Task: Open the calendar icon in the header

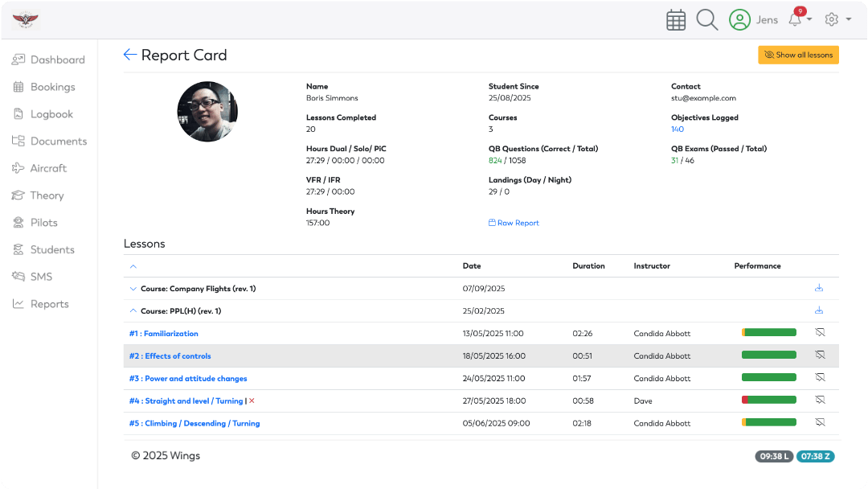Action: 676,20
